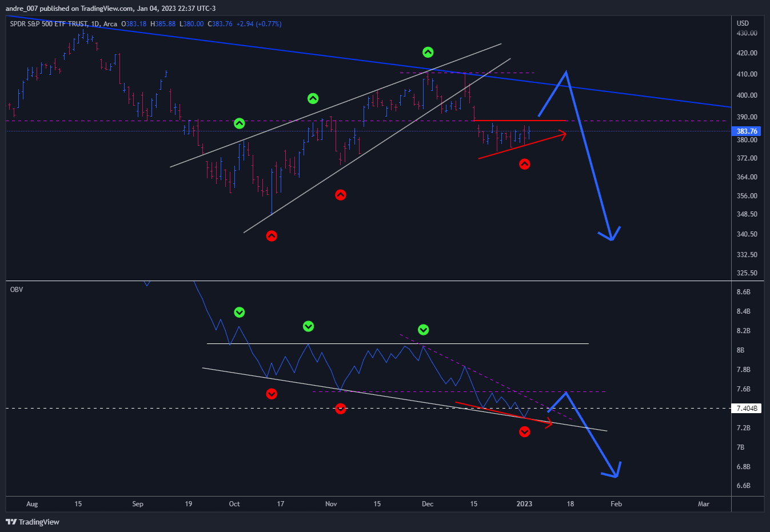Image resolution: width=770 pixels, height=532 pixels.
Task: Click the 372.00 price axis label
Action: tap(747, 158)
